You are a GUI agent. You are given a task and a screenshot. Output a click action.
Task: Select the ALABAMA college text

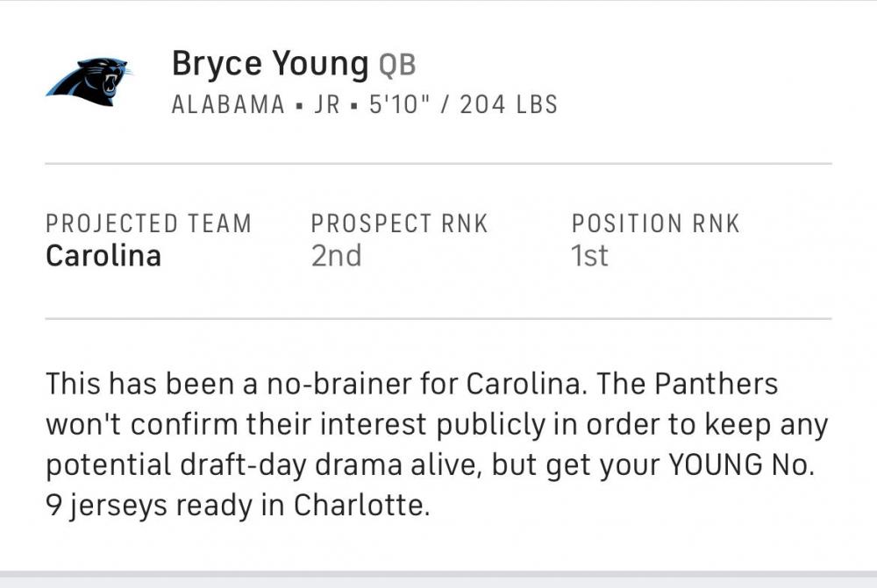[228, 105]
